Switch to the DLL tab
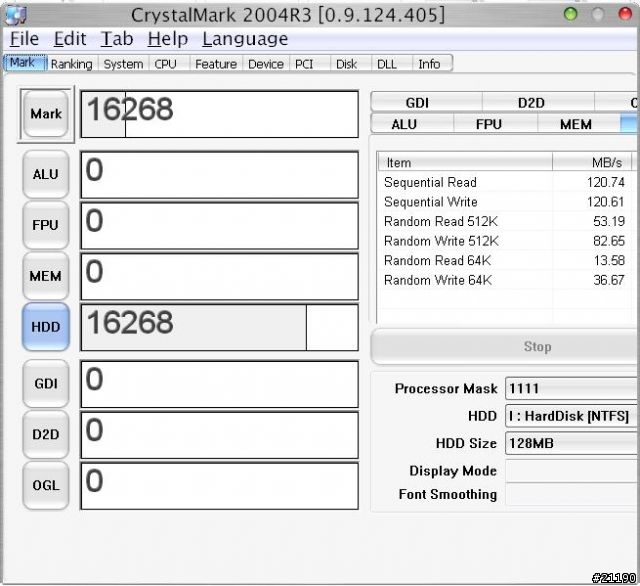This screenshot has width=640, height=586. (x=391, y=64)
